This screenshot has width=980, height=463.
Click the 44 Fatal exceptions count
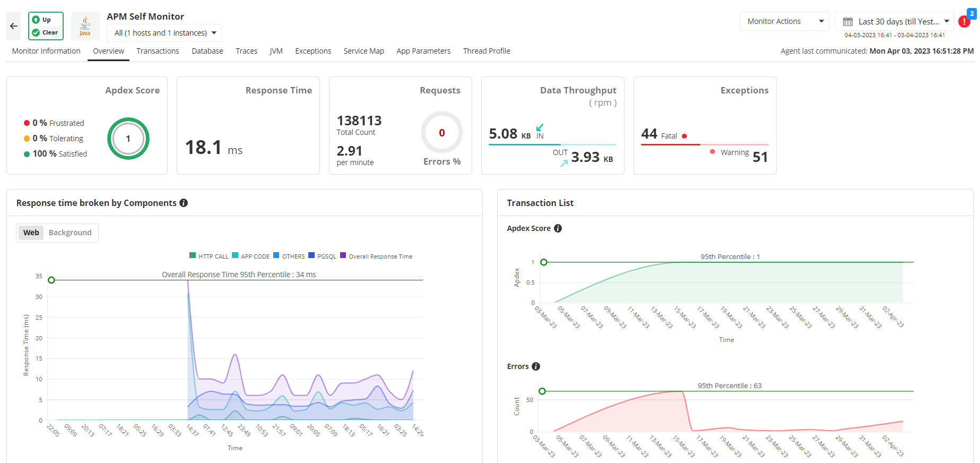coord(649,134)
